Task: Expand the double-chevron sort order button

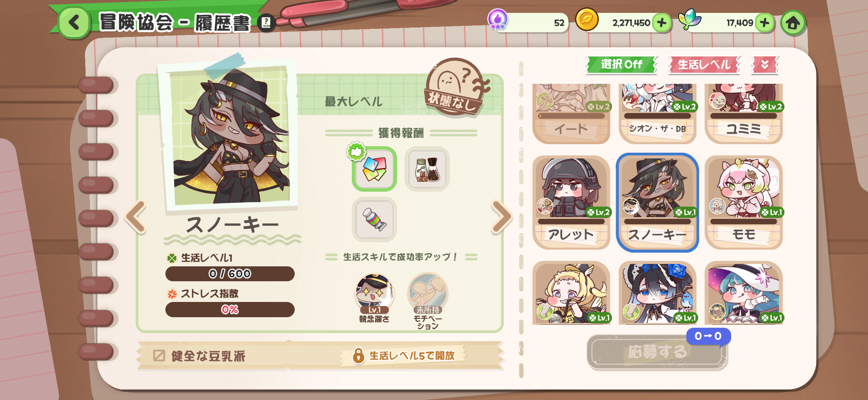Action: [765, 64]
